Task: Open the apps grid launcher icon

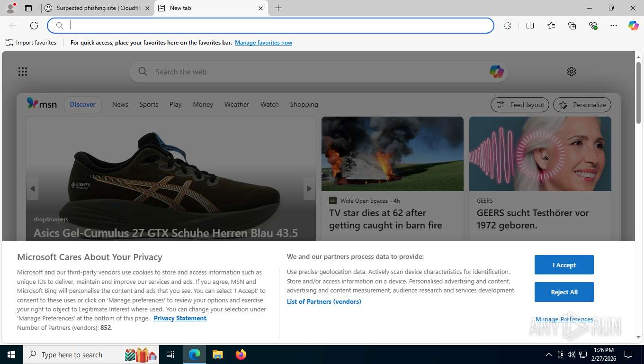Action: 23,72
